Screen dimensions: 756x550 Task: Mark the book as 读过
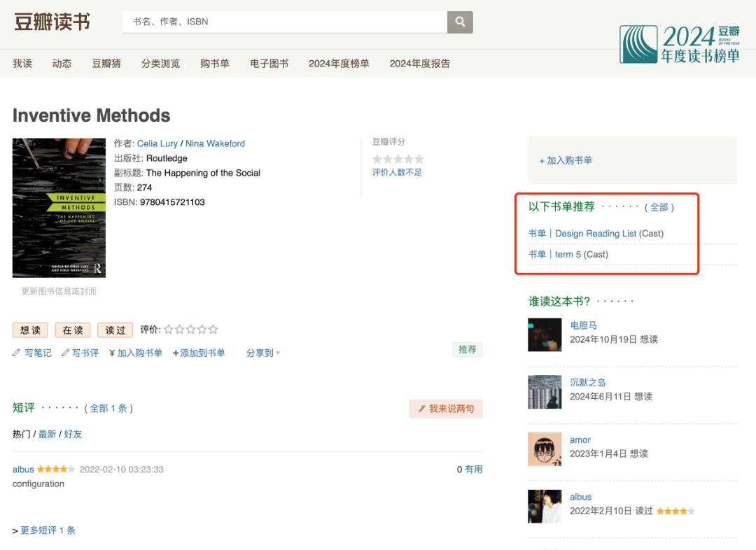pos(115,330)
